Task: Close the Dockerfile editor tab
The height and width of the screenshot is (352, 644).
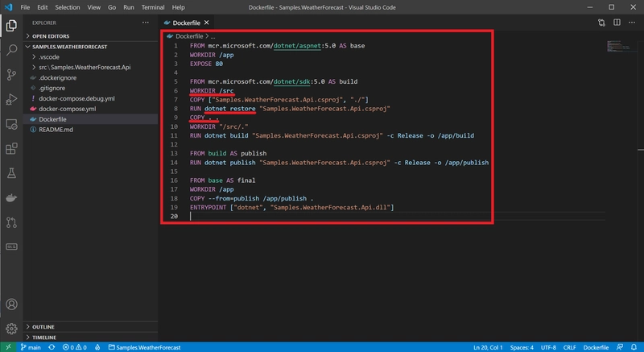Action: [x=207, y=23]
